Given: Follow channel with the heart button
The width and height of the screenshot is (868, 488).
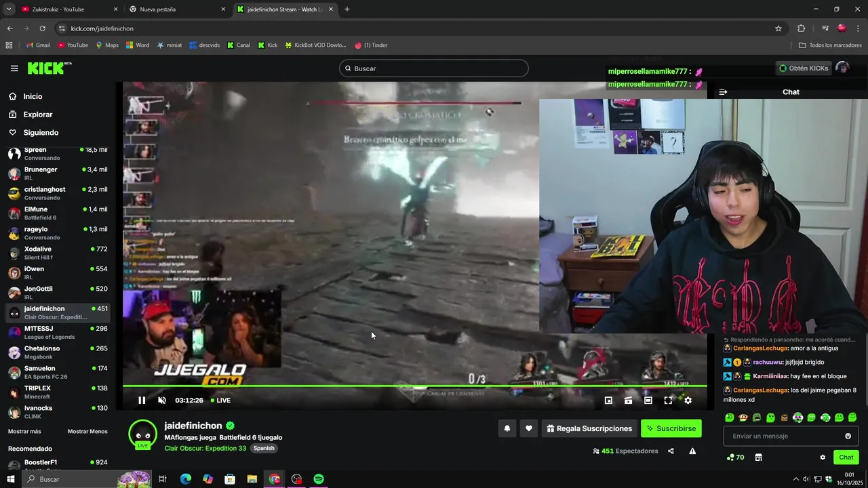Looking at the screenshot, I should (x=529, y=428).
